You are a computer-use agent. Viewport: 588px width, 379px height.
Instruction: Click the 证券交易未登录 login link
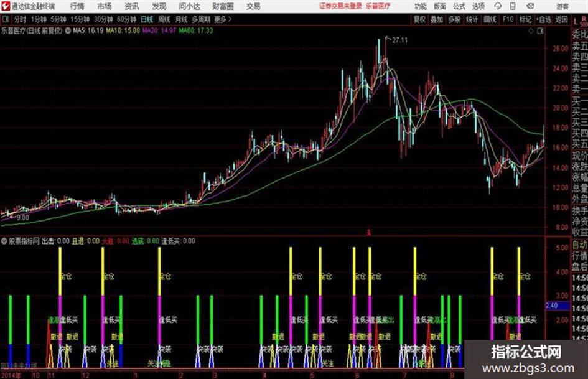340,6
